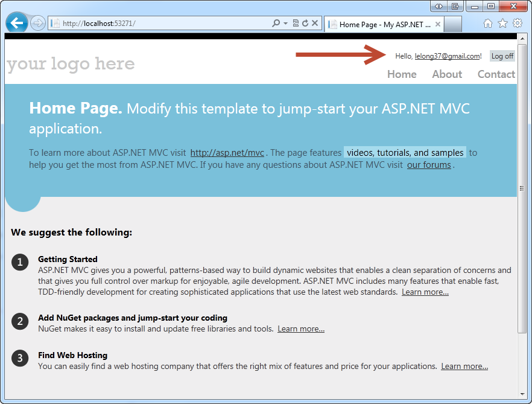
Task: Open the About navigation menu item
Action: pos(447,74)
